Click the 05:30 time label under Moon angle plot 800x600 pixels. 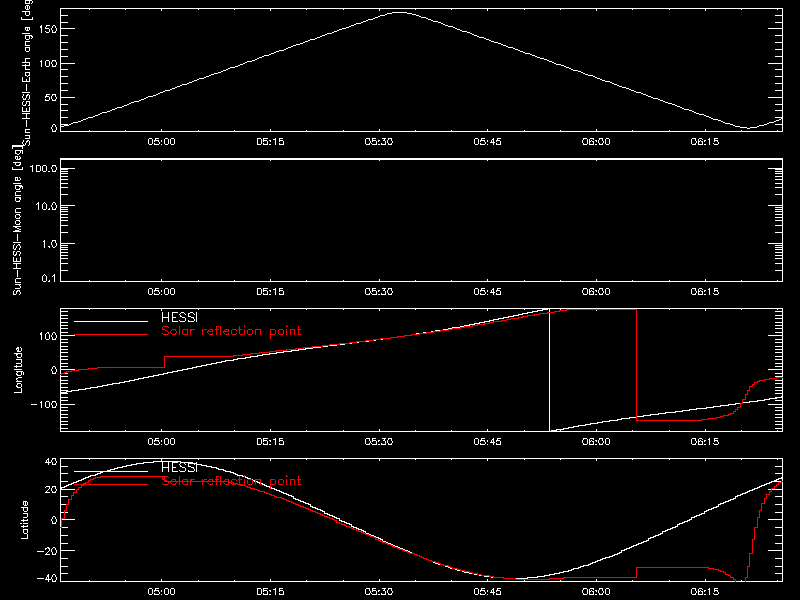379,292
